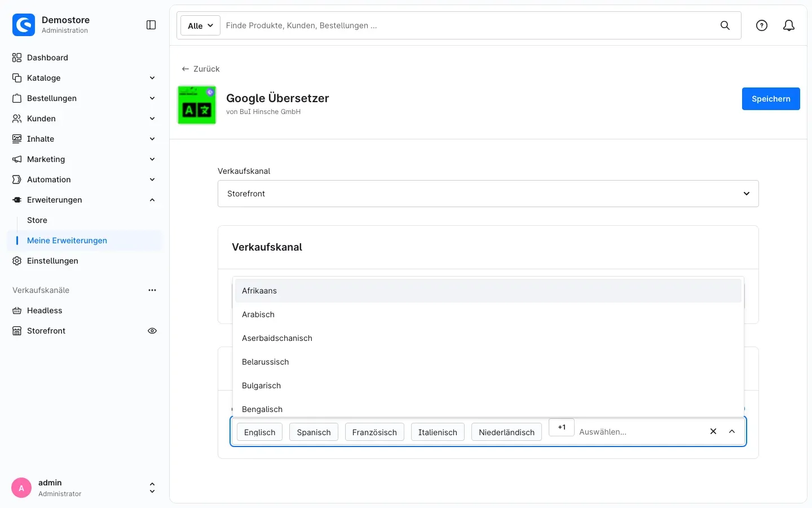Clear all selected languages with the X
The height and width of the screenshot is (508, 812).
(713, 431)
